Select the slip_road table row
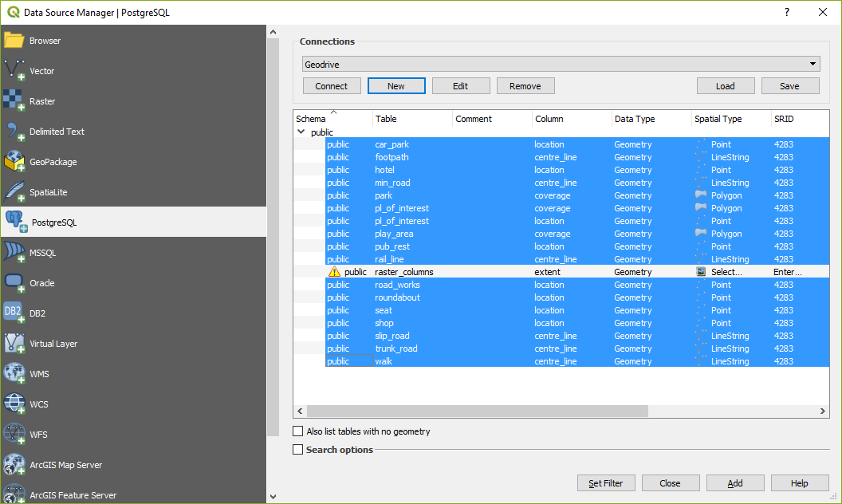This screenshot has height=504, width=842. (x=577, y=335)
